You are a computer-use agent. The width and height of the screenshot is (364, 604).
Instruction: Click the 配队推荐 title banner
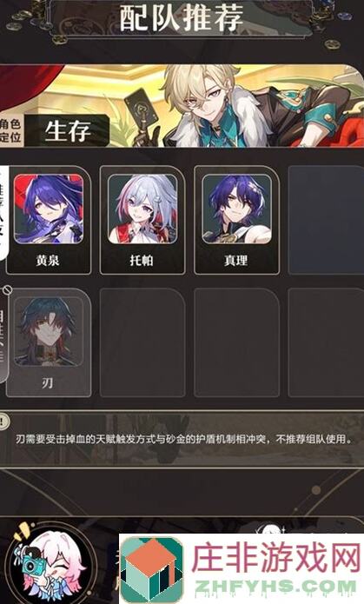[x=181, y=17]
